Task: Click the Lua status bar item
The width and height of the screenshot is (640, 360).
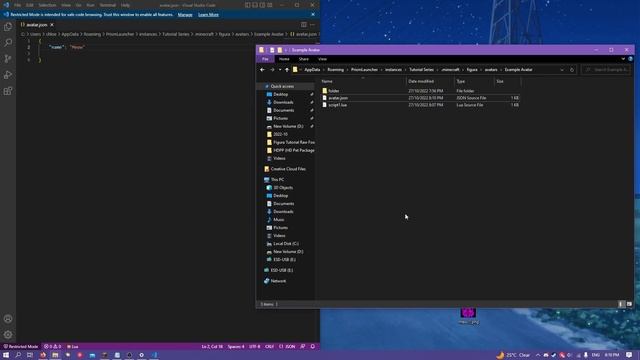Action: click(73, 347)
